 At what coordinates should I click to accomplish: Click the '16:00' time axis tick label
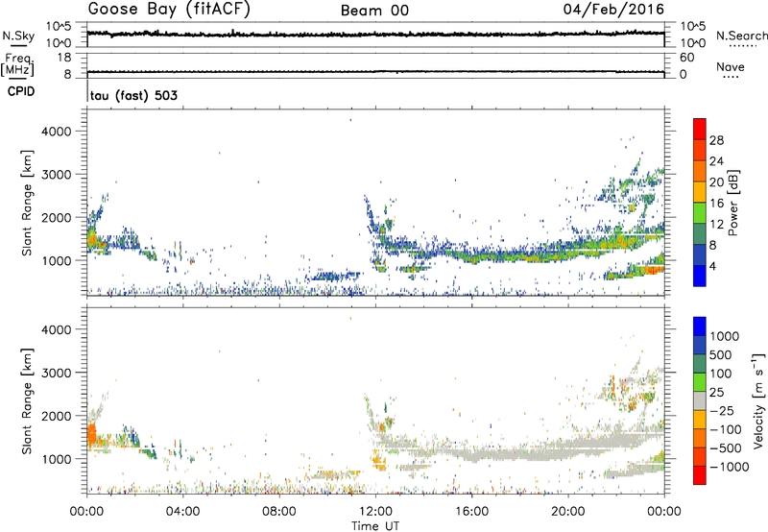(x=471, y=512)
